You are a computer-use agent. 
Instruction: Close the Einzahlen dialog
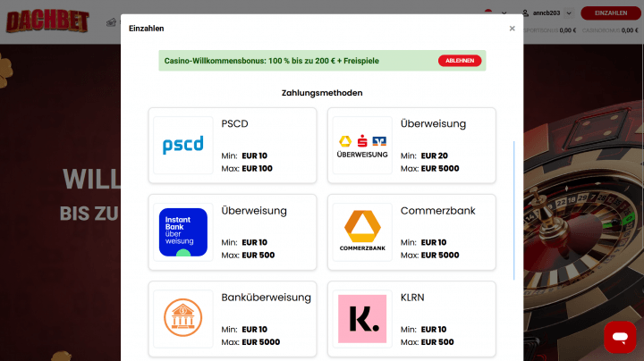(512, 29)
